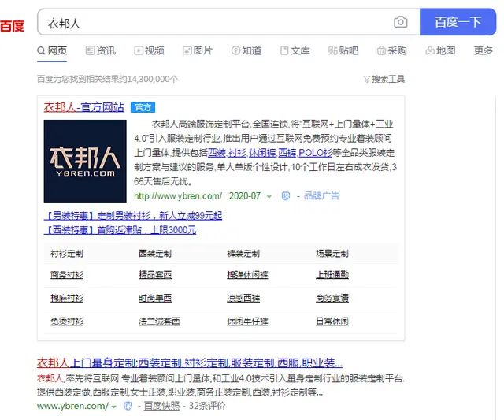Open the 精品套西 link
504x420 pixels.
[155, 275]
